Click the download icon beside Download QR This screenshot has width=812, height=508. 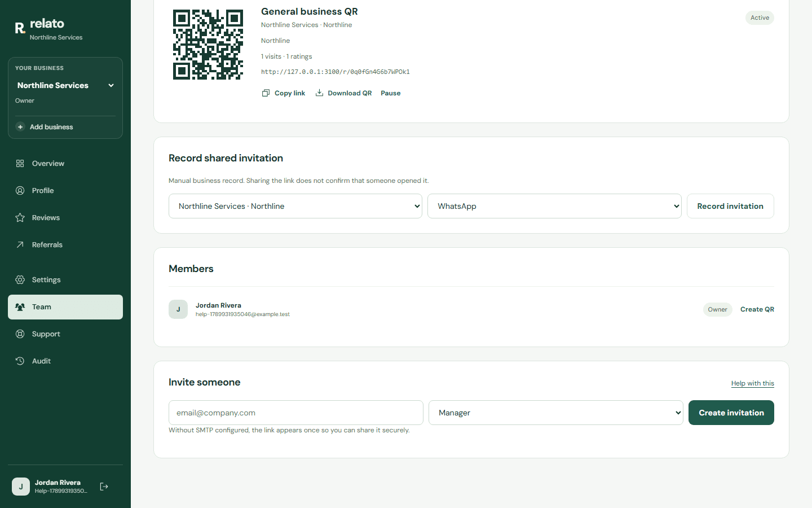tap(319, 93)
